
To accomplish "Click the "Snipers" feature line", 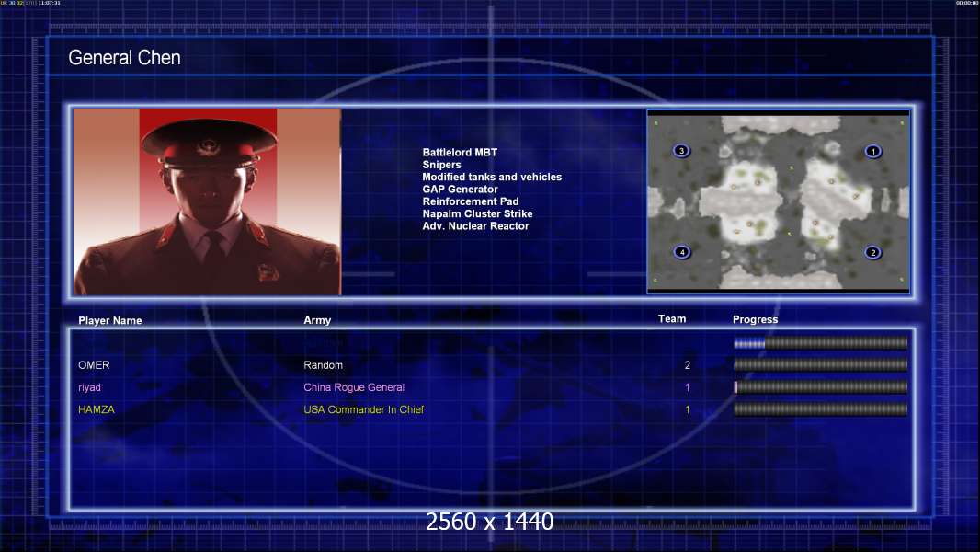I will (x=442, y=165).
